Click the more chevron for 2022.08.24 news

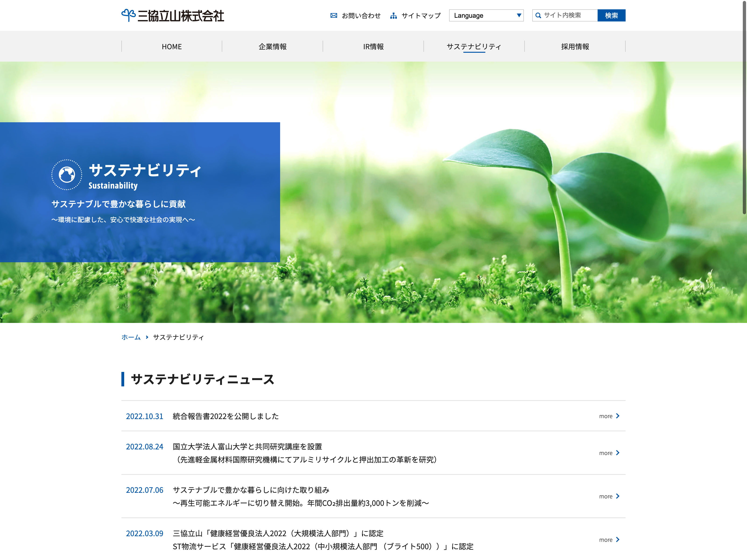[x=618, y=453]
